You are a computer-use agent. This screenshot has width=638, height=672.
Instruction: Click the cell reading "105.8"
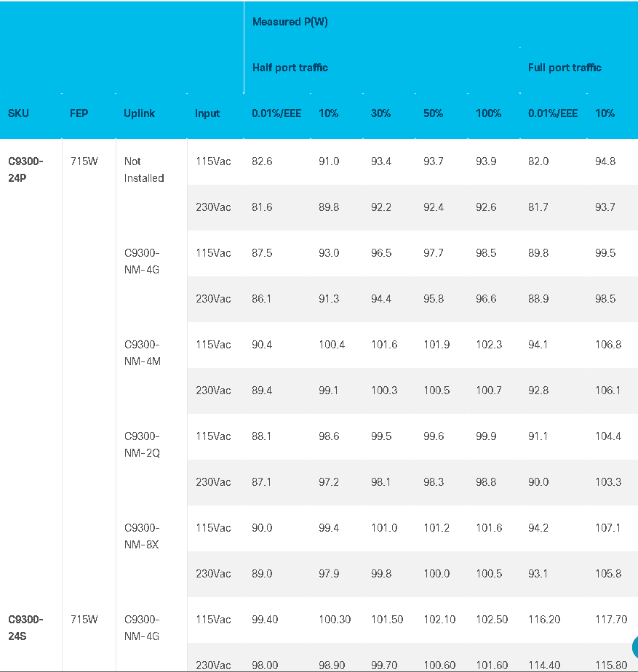point(608,574)
